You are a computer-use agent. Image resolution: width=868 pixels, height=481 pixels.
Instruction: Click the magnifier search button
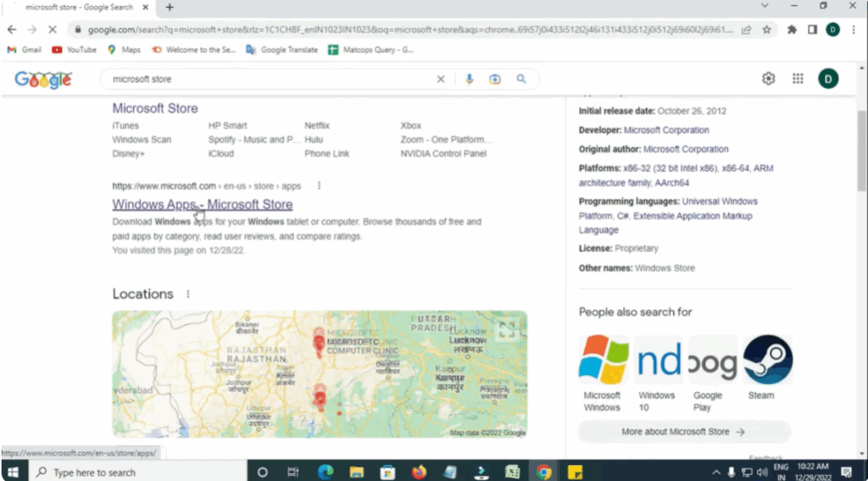pyautogui.click(x=521, y=79)
